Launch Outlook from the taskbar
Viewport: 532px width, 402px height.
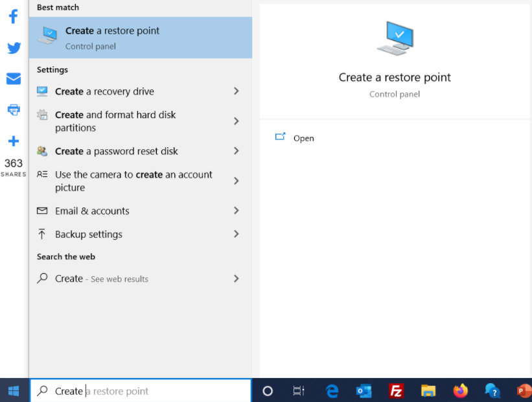[364, 390]
